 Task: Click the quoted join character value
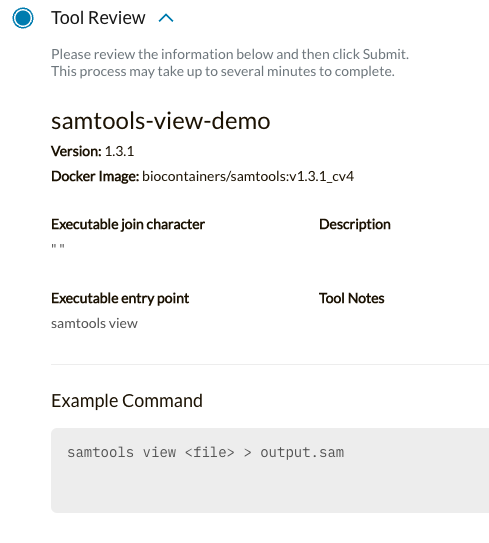point(58,246)
